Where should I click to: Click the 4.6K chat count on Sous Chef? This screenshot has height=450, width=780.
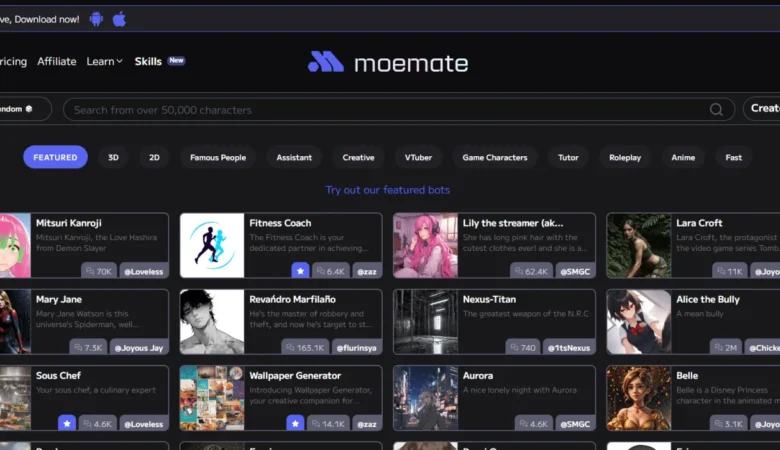coord(98,424)
